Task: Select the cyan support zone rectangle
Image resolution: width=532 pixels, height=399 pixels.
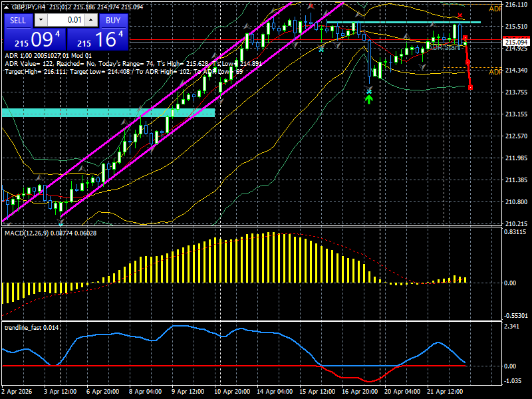Action: click(108, 112)
